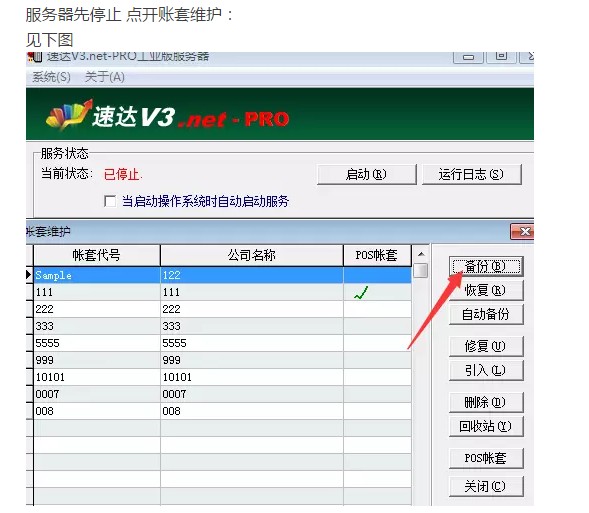Start the service with 启动(R)
This screenshot has height=513, width=589.
click(367, 174)
